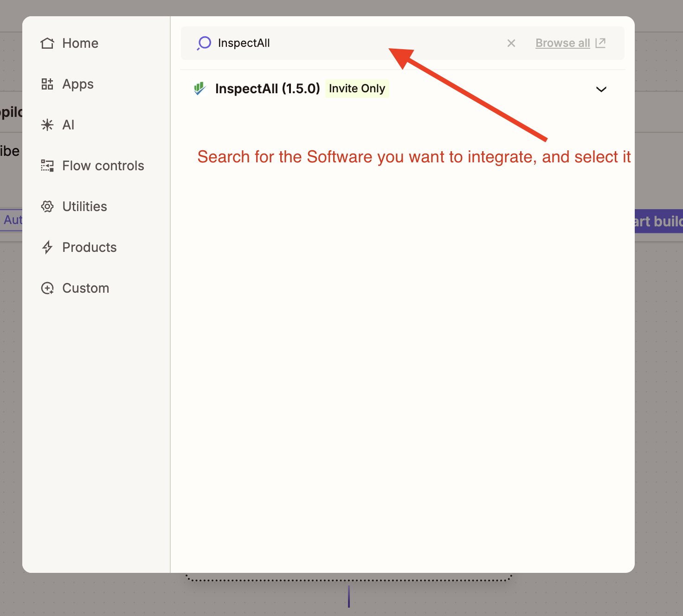Select the InspectAll (1.5.0) result
683x616 pixels.
pos(403,89)
